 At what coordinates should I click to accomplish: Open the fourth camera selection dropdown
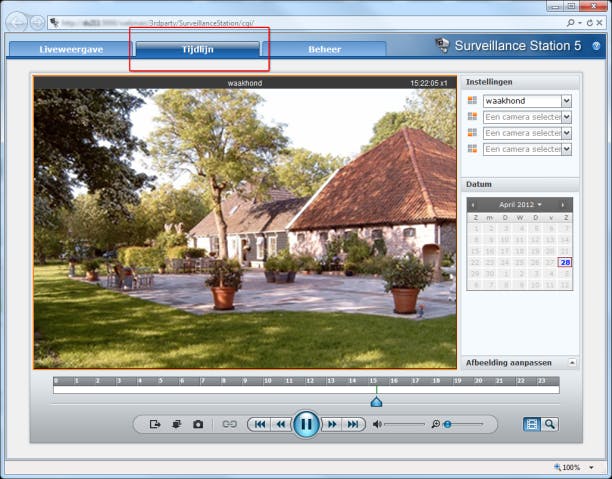tap(566, 149)
